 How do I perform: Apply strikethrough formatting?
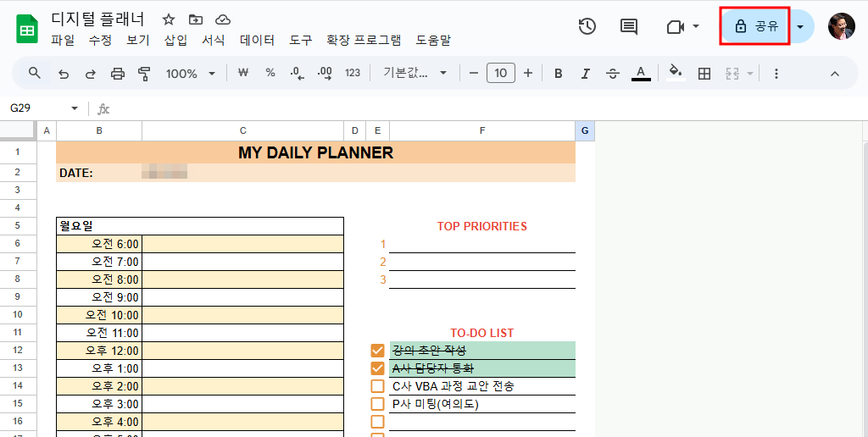[613, 74]
